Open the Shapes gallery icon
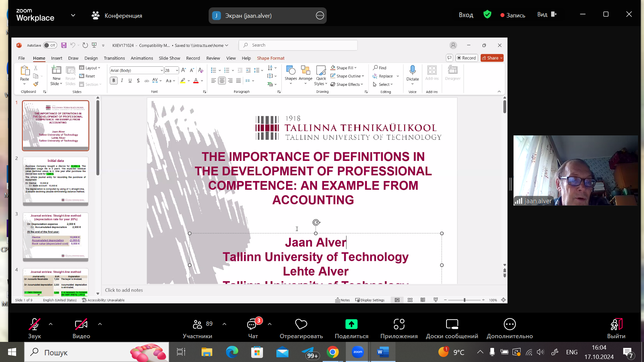Image resolution: width=644 pixels, height=362 pixels. pyautogui.click(x=290, y=70)
